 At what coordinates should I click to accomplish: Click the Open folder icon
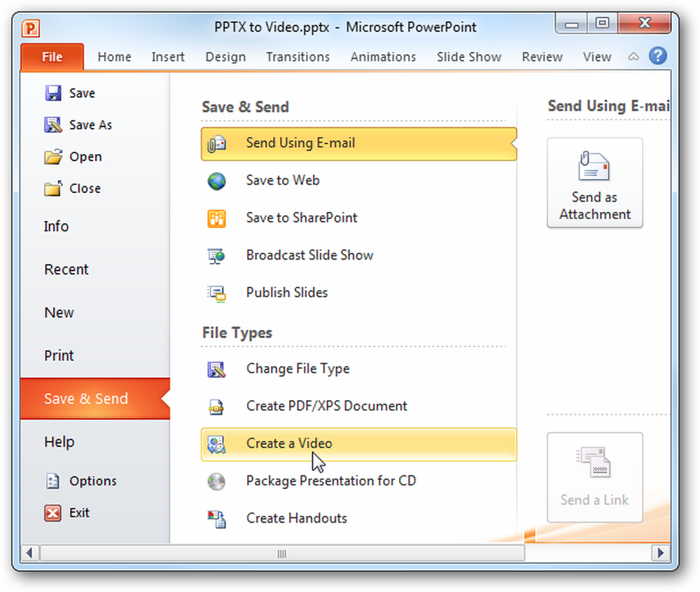pos(53,157)
